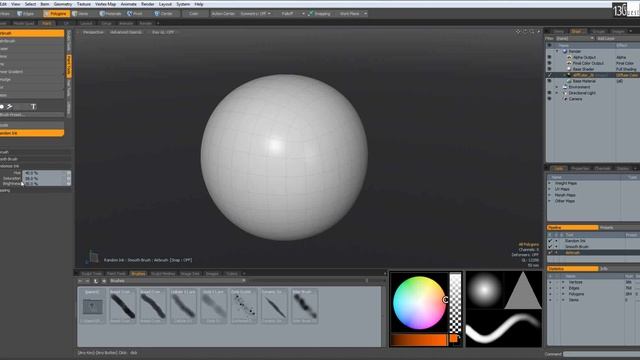The image size is (640, 360).
Task: Select the thin tapered brush preset
Action: point(274,306)
